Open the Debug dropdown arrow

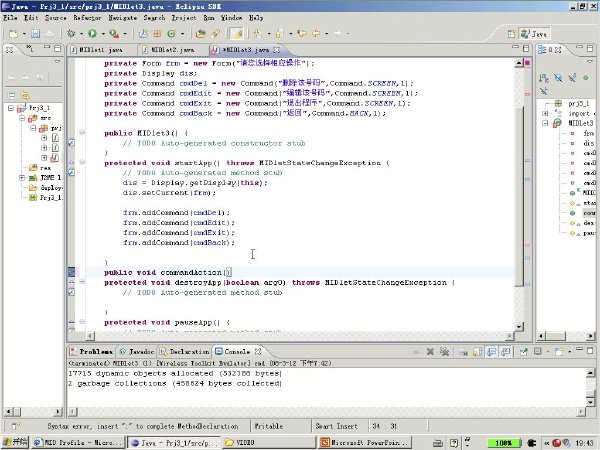81,34
